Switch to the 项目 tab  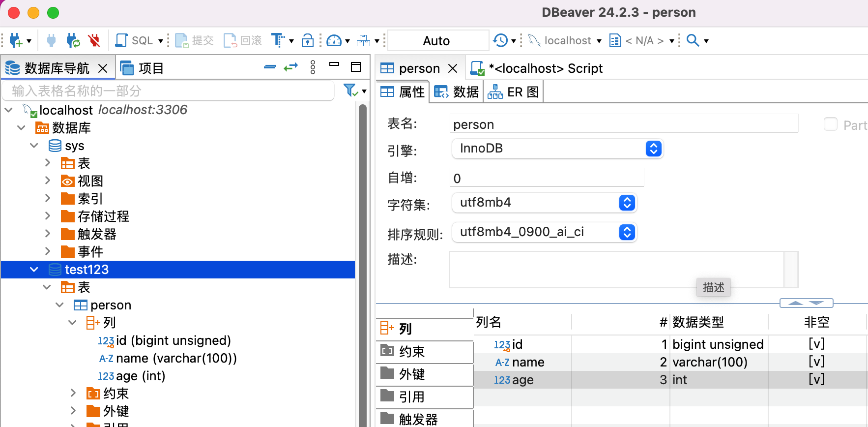142,68
